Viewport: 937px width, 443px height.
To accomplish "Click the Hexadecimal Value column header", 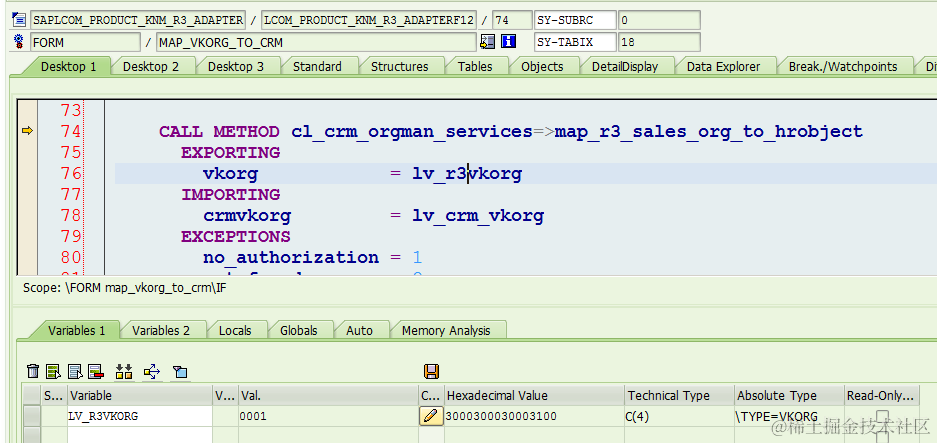I will tap(534, 396).
